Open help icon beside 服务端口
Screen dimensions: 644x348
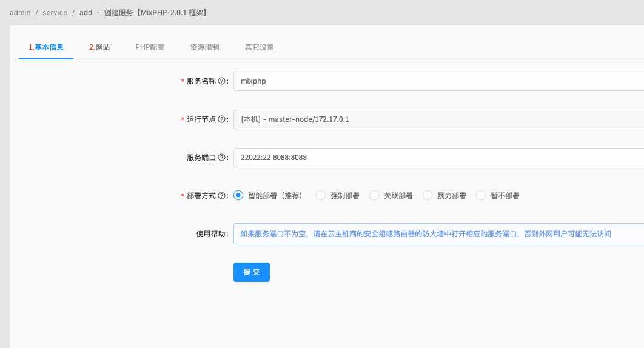point(221,158)
